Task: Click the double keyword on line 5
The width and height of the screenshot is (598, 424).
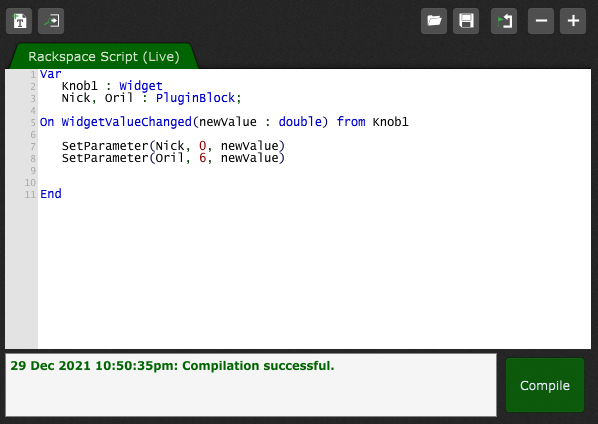Action: [x=300, y=122]
